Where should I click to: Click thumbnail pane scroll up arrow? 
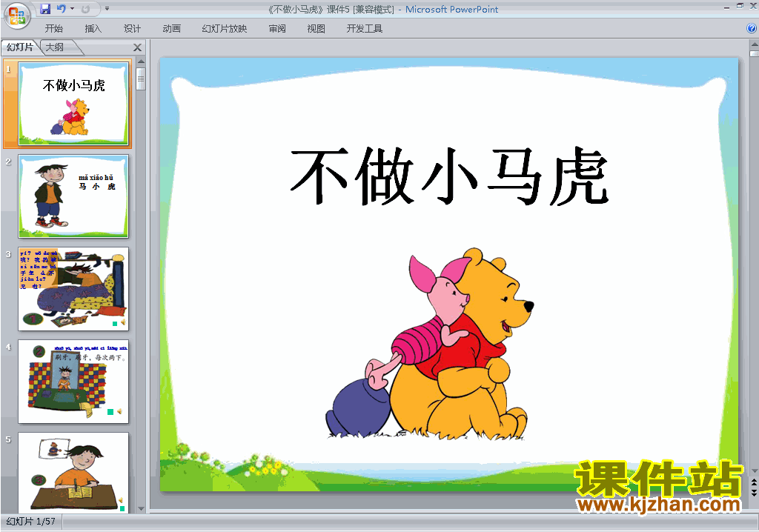(x=141, y=61)
